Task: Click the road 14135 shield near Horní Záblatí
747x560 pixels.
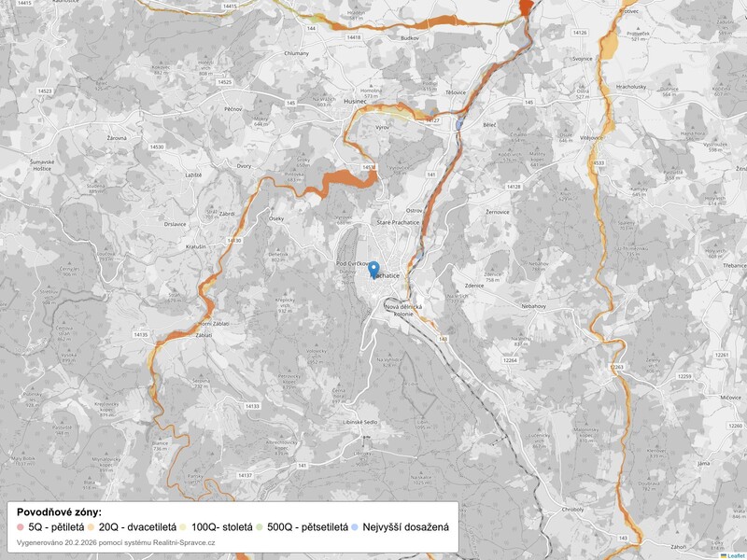Action: 141,334
